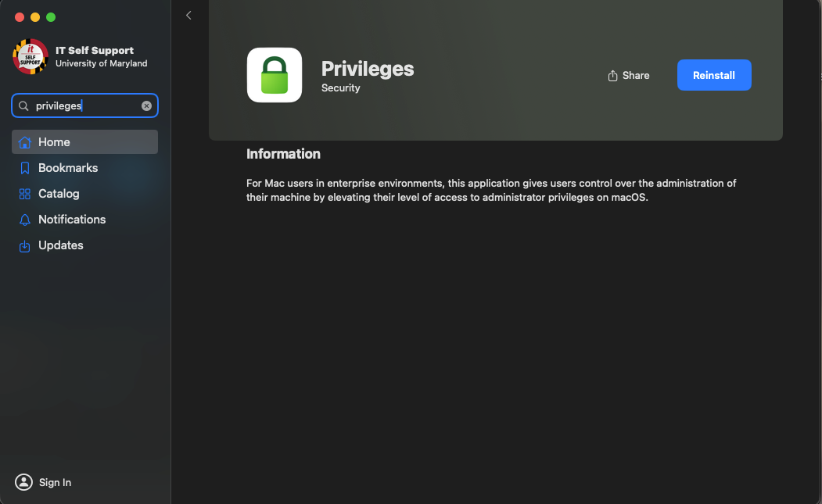This screenshot has width=822, height=504.
Task: Minimize the window with the yellow button
Action: 35,17
